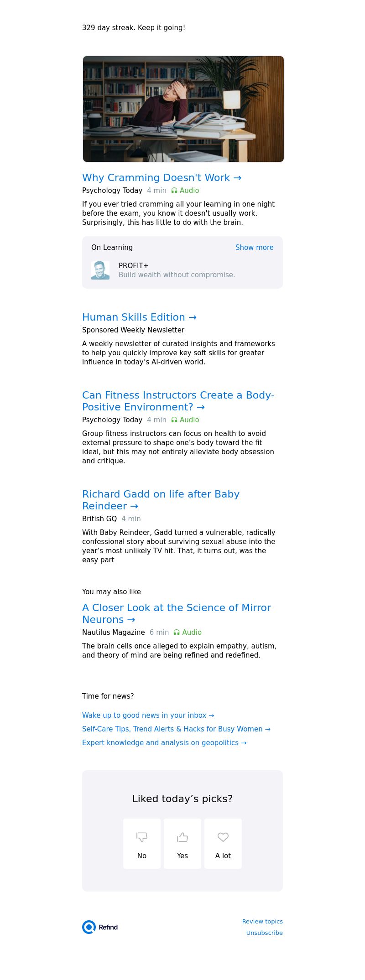Click Self-Care Tips for Busy Women link
Image resolution: width=365 pixels, height=980 pixels.
pos(176,729)
